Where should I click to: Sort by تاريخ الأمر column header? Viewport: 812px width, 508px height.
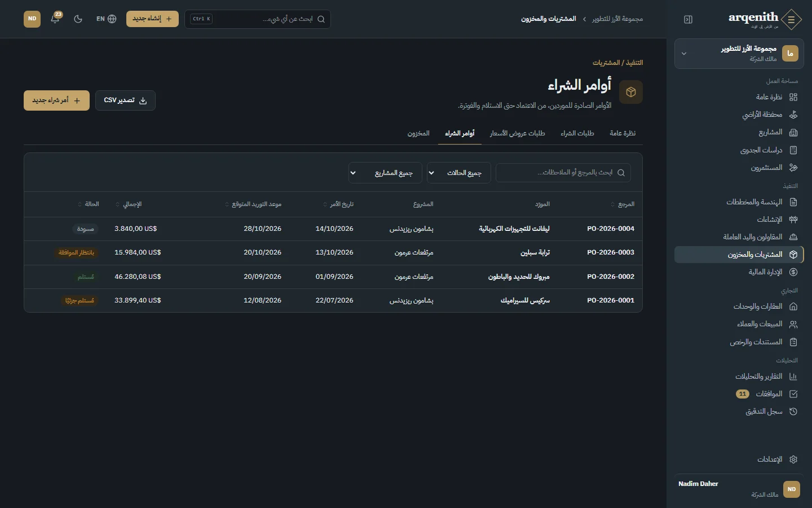point(339,204)
